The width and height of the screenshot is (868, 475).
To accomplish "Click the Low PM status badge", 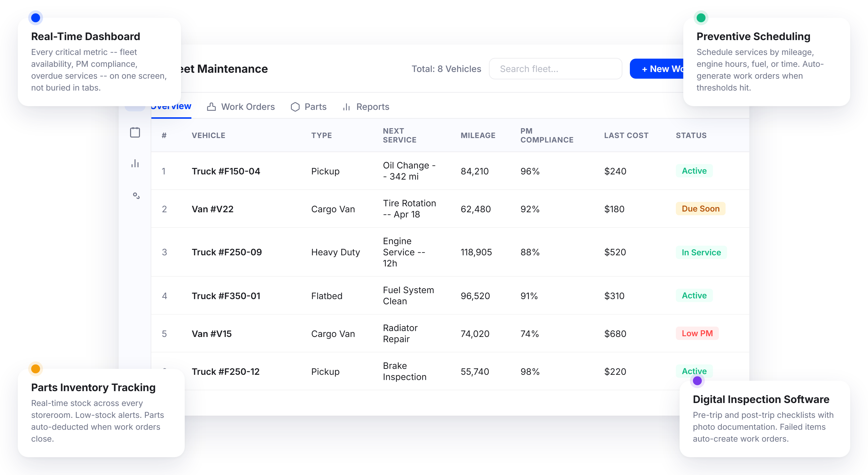I will [x=697, y=333].
